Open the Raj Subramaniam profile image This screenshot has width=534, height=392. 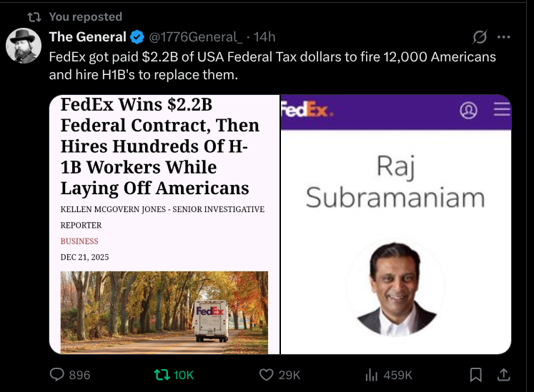coord(396,287)
